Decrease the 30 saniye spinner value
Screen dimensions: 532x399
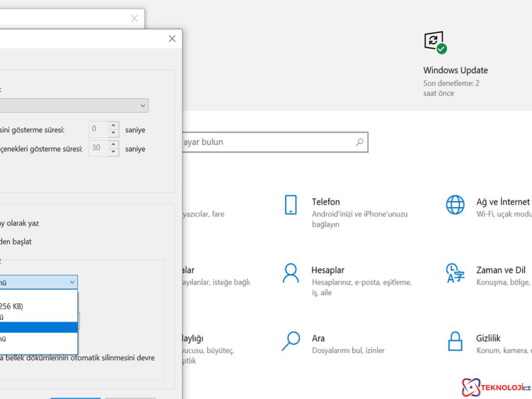pyautogui.click(x=114, y=152)
